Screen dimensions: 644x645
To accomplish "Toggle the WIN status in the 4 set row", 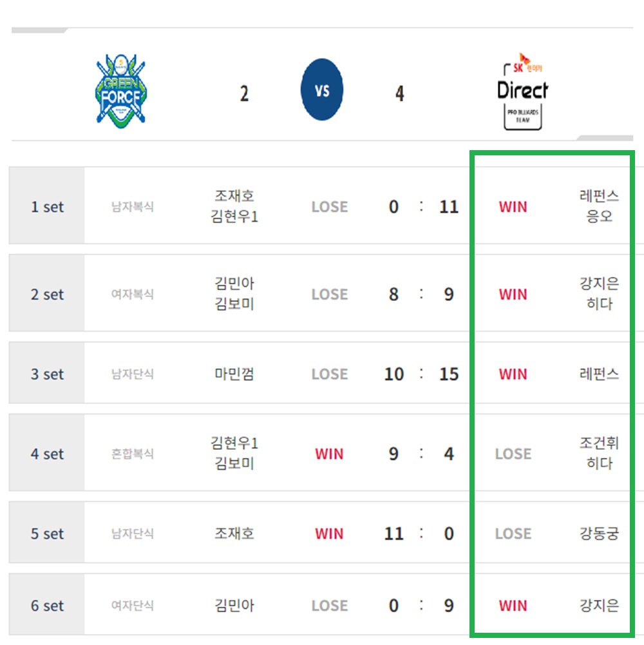I will tap(329, 454).
